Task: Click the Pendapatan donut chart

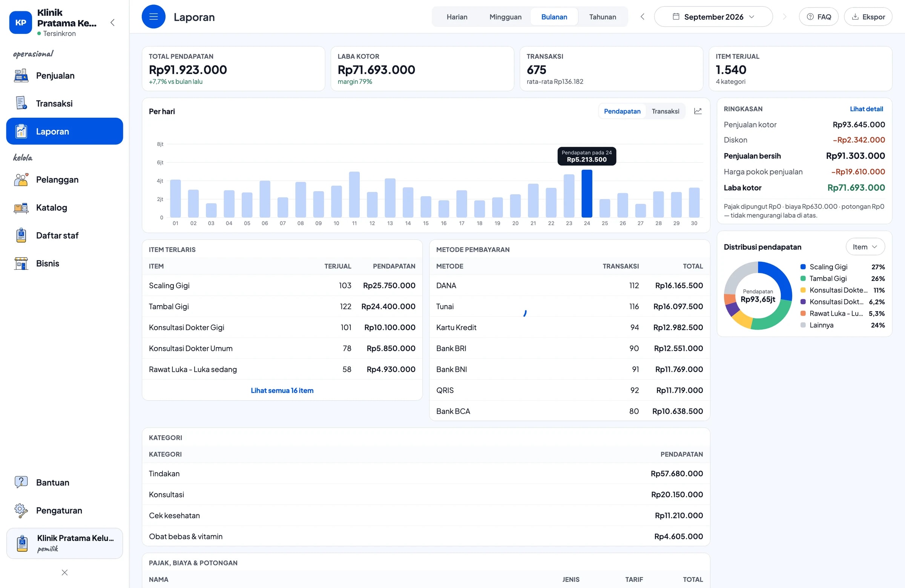Action: 758,296
